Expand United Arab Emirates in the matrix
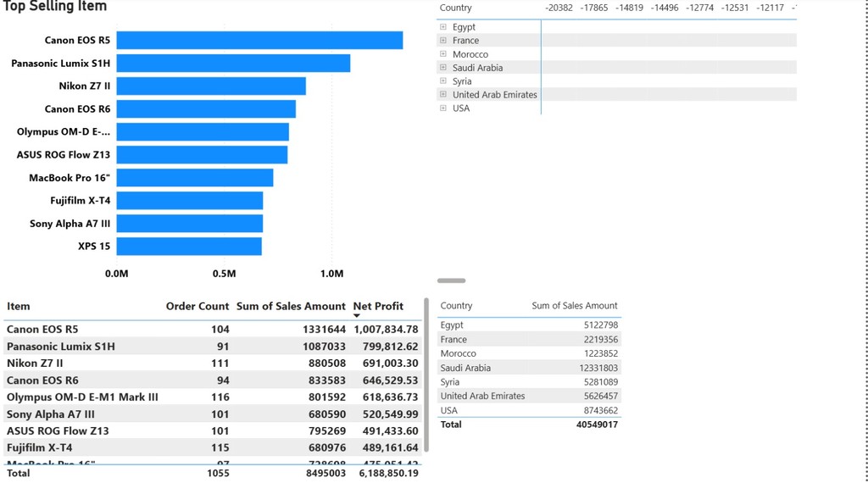The image size is (868, 483). pos(442,95)
